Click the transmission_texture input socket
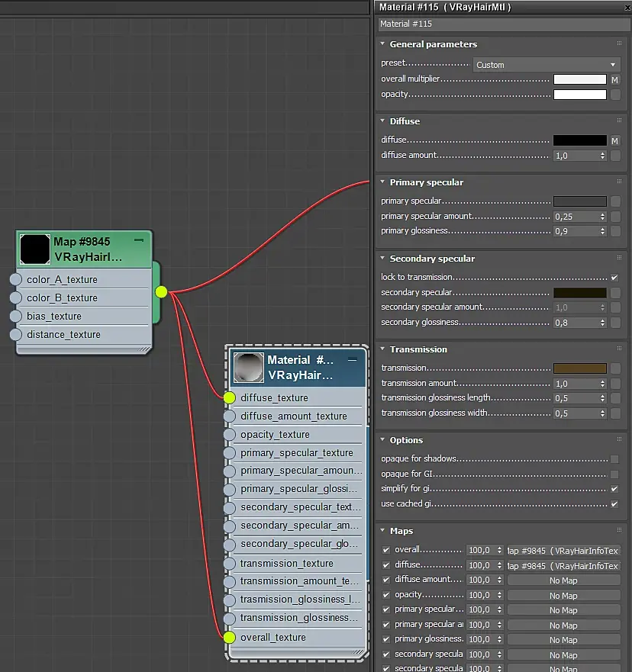Viewport: 632px width, 672px height. click(230, 563)
